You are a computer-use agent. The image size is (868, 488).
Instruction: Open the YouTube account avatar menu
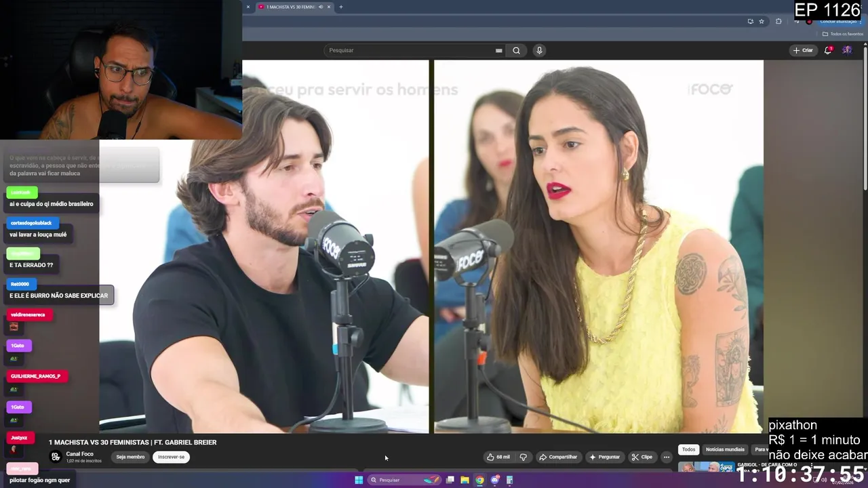(x=847, y=50)
